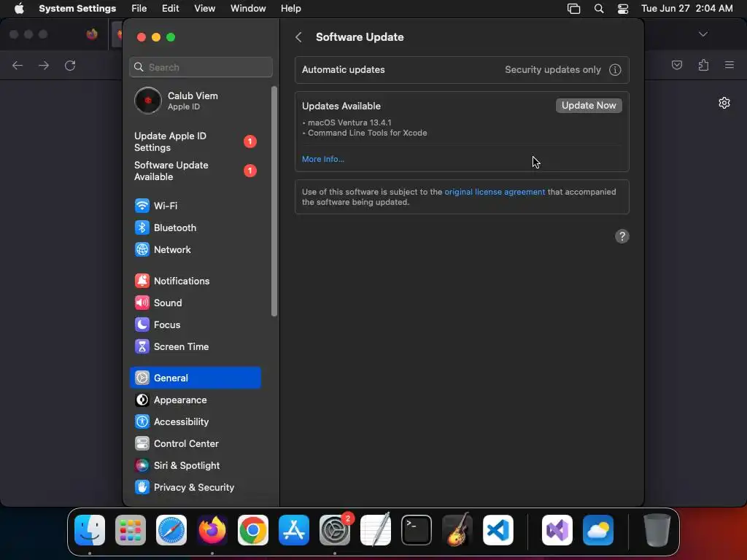Show automatic updates info icon

pyautogui.click(x=615, y=70)
